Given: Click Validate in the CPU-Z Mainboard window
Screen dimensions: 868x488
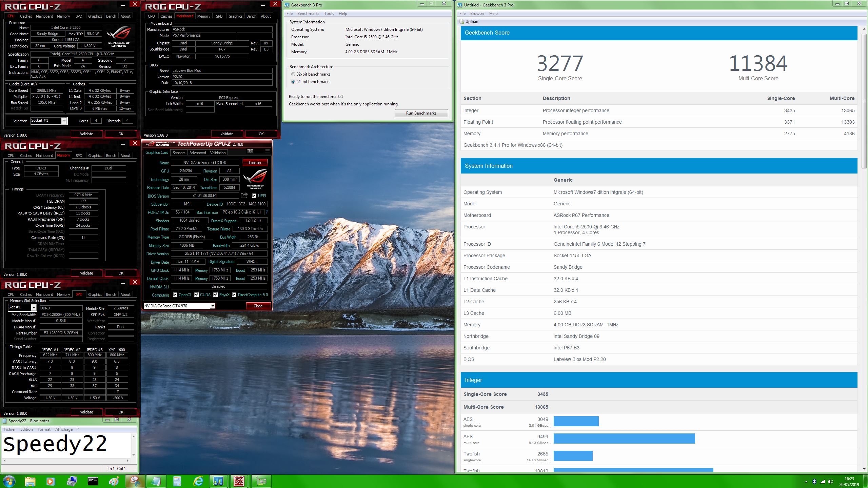Looking at the screenshot, I should click(227, 134).
